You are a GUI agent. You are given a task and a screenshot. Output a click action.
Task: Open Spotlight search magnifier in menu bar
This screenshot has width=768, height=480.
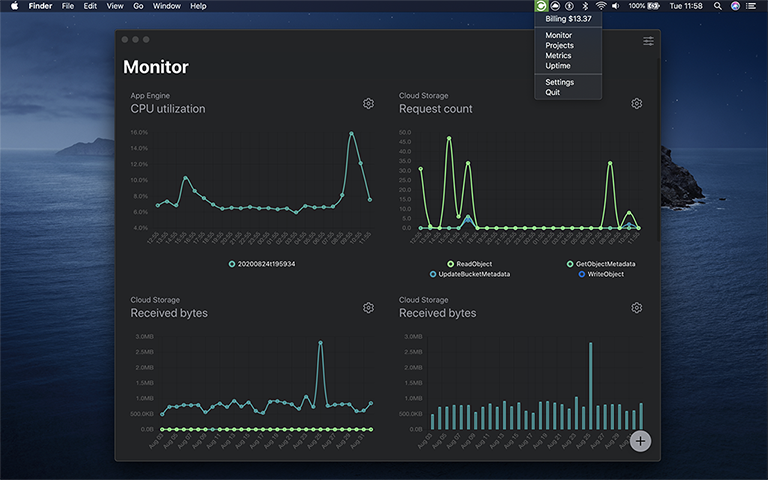[x=717, y=6]
